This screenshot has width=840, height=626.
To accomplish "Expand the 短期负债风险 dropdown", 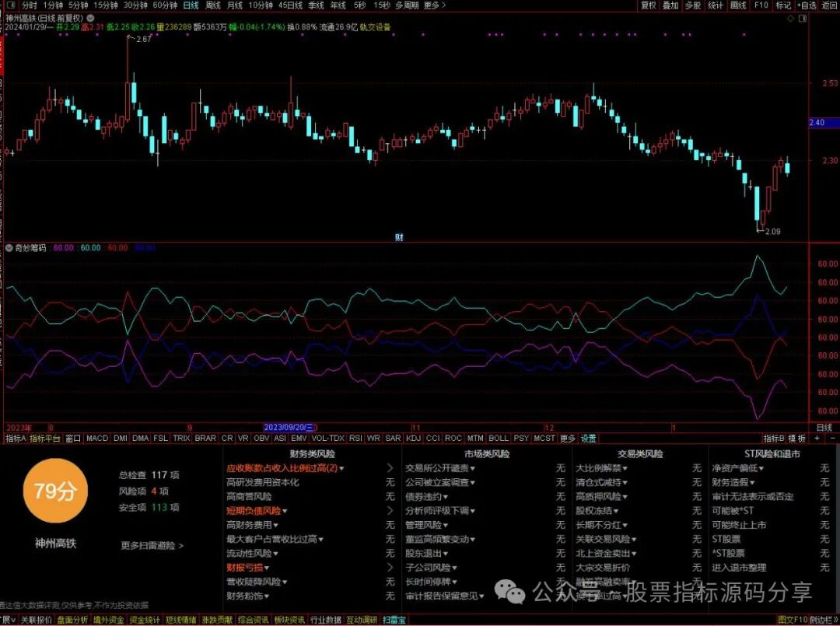I will pos(285,512).
